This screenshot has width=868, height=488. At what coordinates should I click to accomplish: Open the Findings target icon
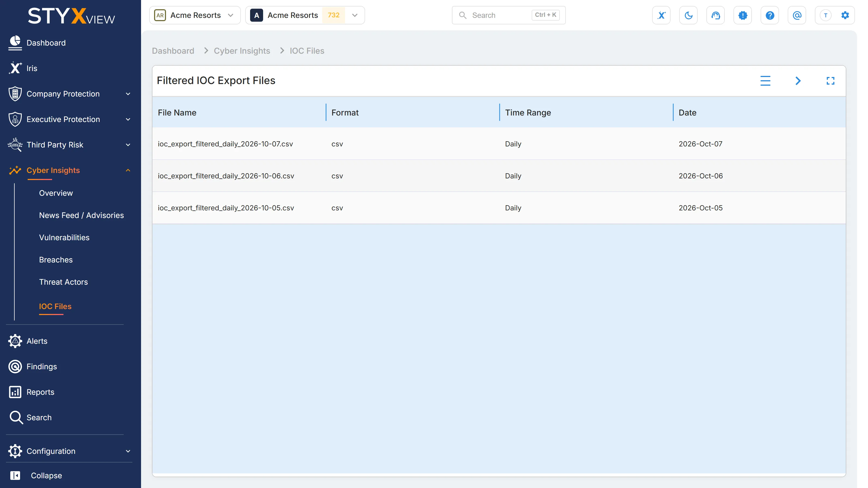15,367
